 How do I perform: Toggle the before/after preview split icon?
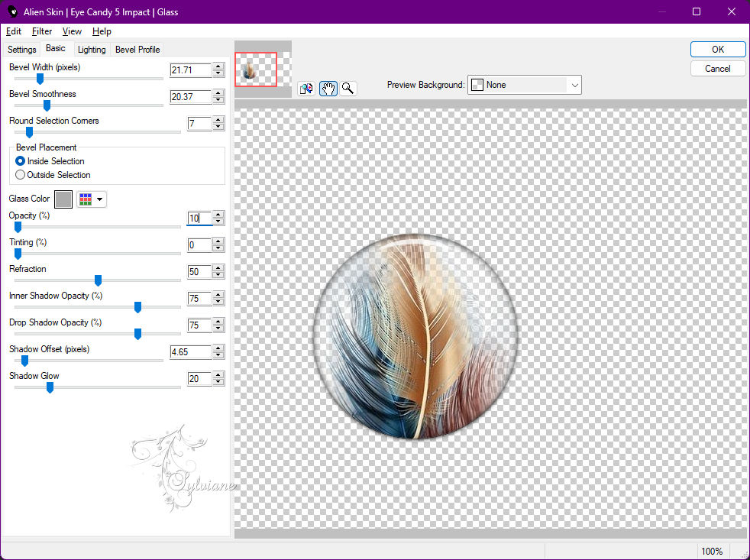click(306, 89)
